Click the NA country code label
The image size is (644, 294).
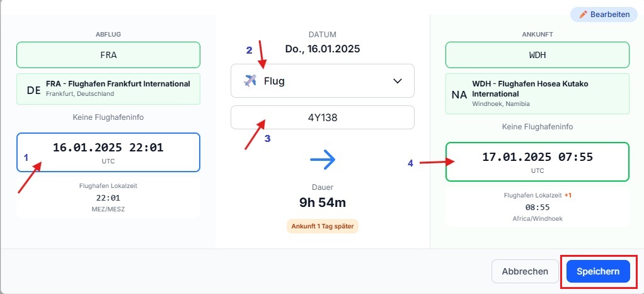459,95
